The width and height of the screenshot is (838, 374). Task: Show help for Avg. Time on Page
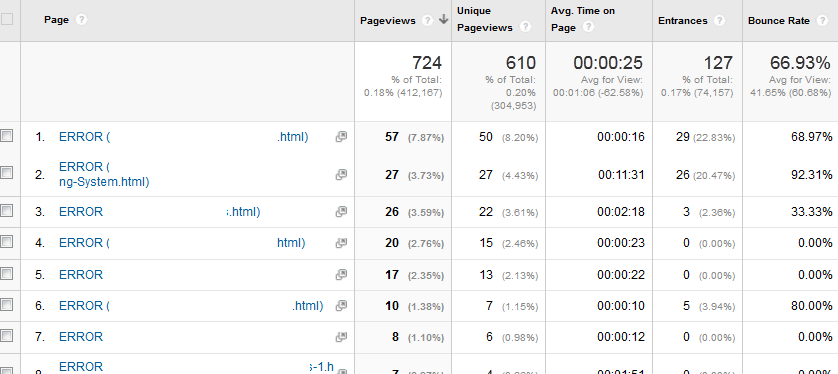coord(588,27)
